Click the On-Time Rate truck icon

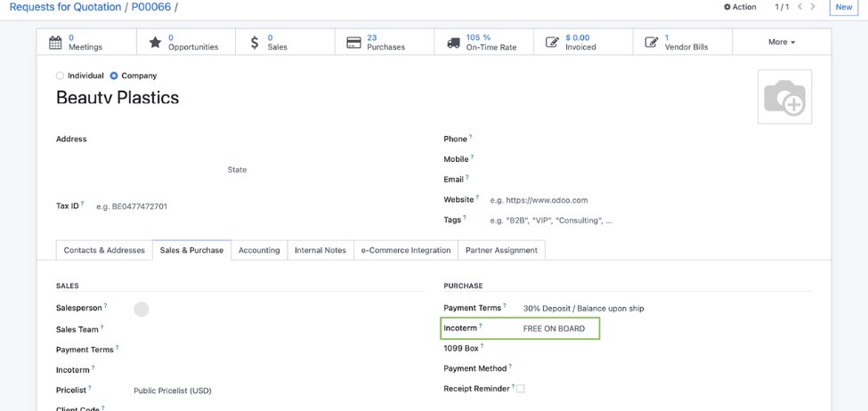click(x=453, y=43)
